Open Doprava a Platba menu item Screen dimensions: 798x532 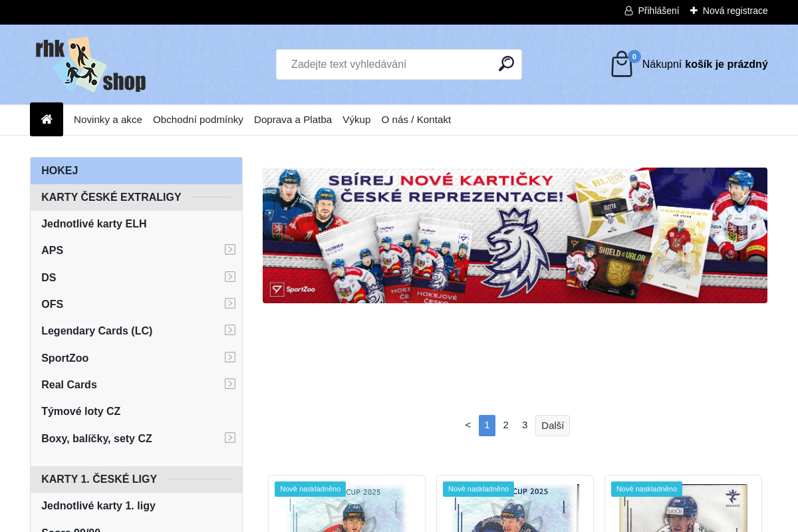pyautogui.click(x=293, y=120)
